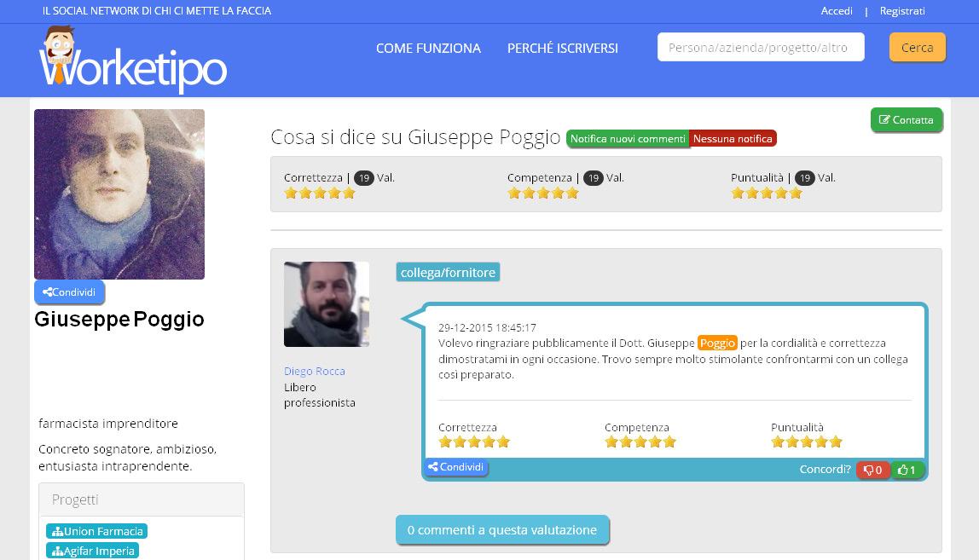
Task: Share the review via Condividi button
Action: click(x=456, y=467)
